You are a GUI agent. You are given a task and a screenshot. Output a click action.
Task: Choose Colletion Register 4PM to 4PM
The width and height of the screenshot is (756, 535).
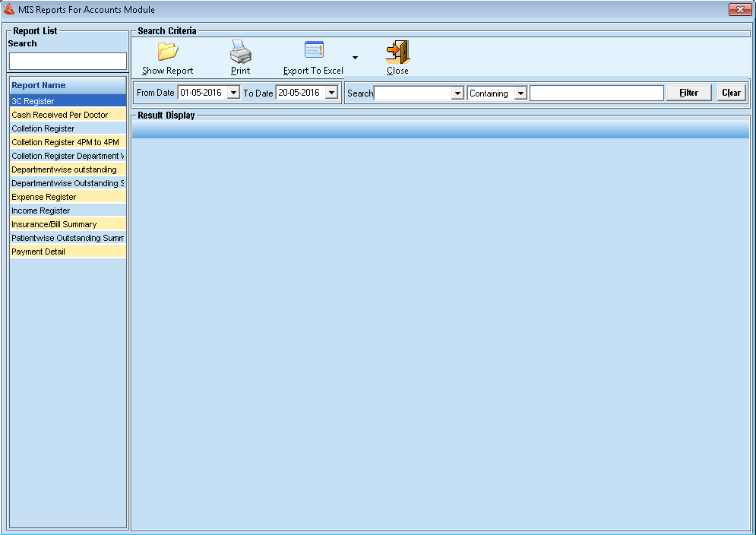pos(67,142)
